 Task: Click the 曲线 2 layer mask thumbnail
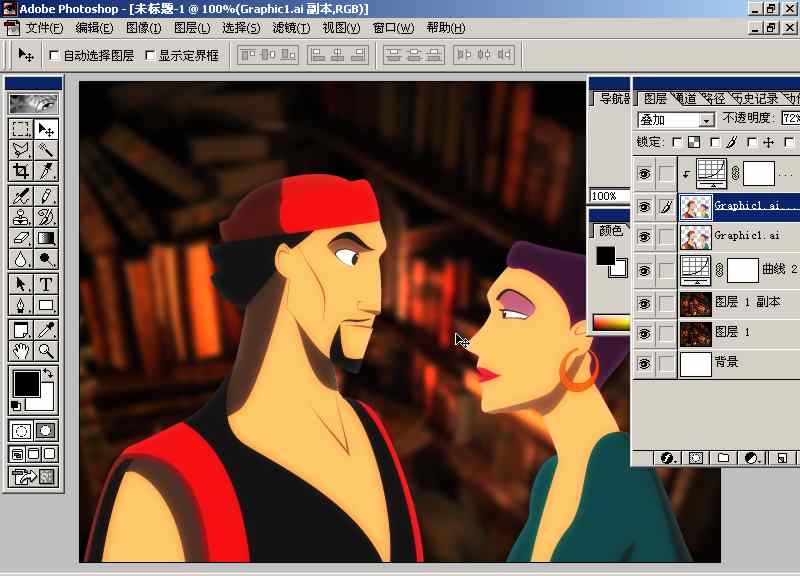(x=742, y=270)
